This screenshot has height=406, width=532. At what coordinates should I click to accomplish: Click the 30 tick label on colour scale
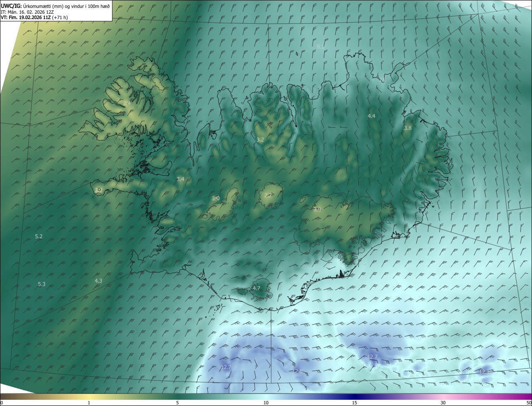[443, 403]
